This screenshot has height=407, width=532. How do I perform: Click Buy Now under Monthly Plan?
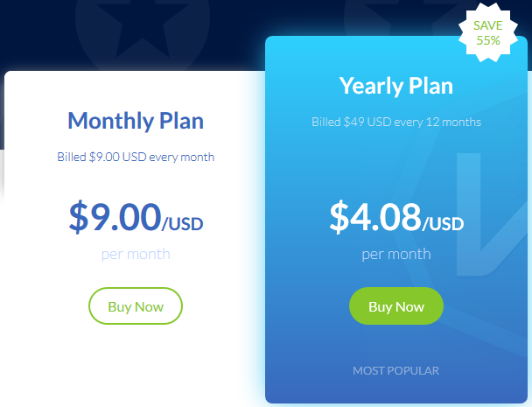point(135,306)
